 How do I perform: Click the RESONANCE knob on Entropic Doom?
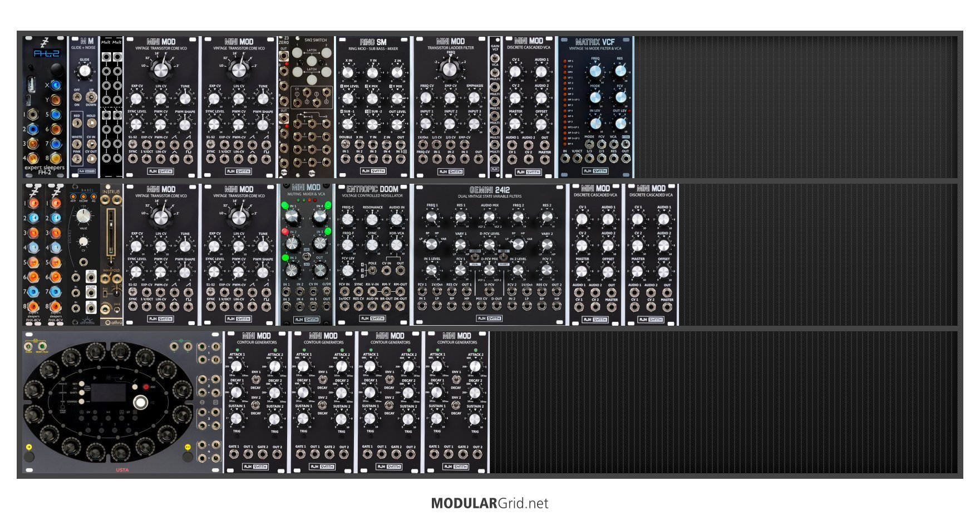click(372, 219)
